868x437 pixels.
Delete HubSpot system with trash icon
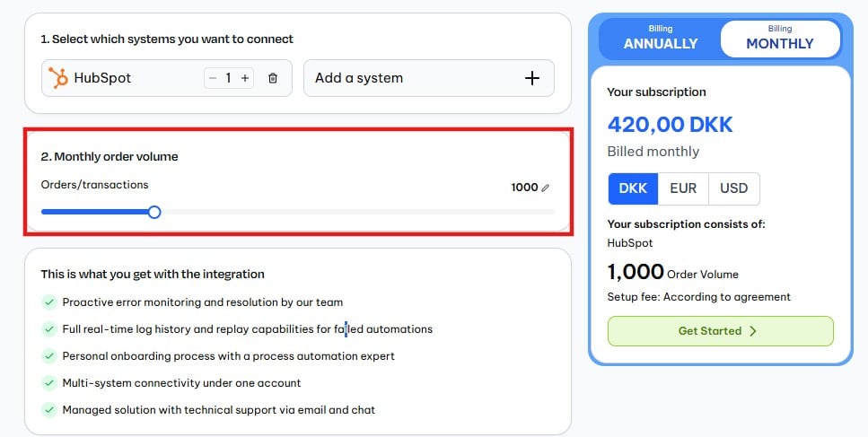point(273,78)
